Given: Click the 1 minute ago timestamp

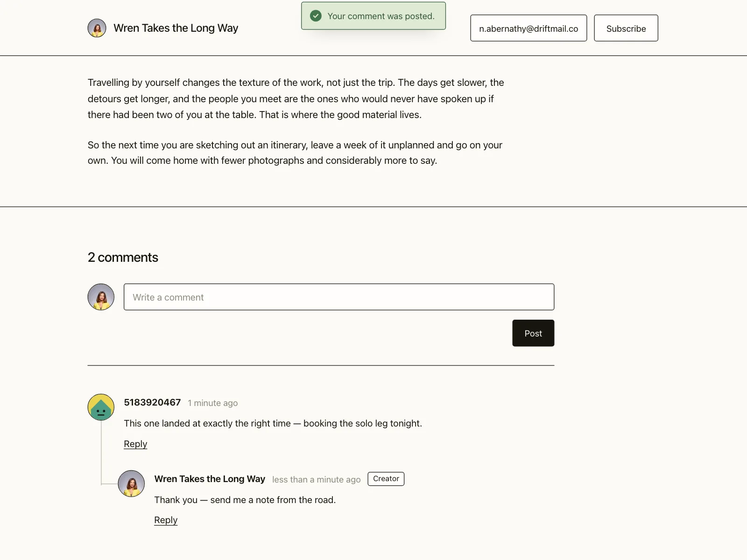Looking at the screenshot, I should click(212, 403).
